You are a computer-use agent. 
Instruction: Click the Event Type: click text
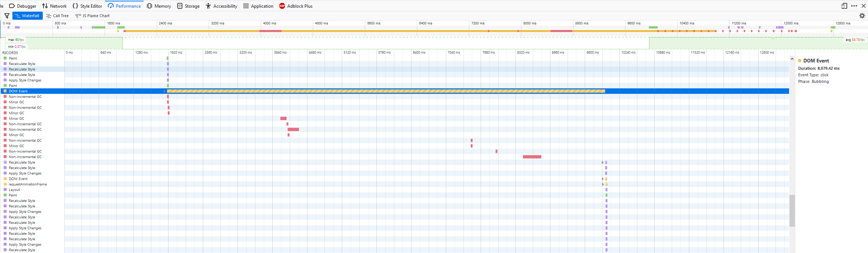click(x=813, y=75)
